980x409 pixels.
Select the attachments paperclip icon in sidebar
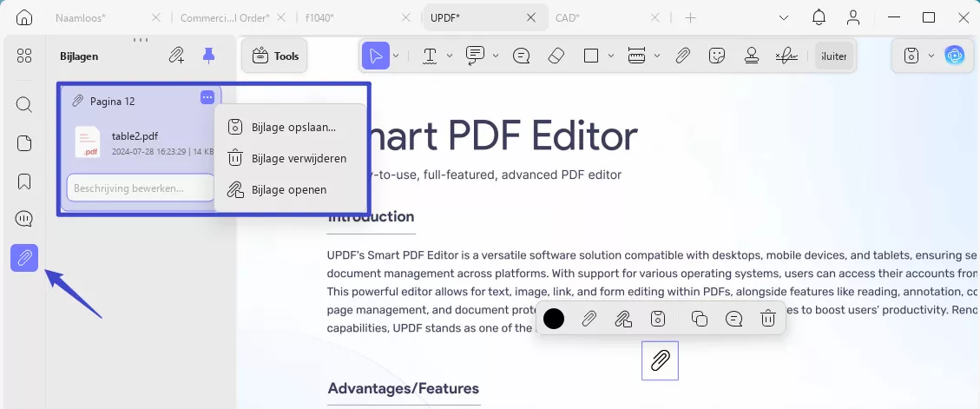point(24,258)
